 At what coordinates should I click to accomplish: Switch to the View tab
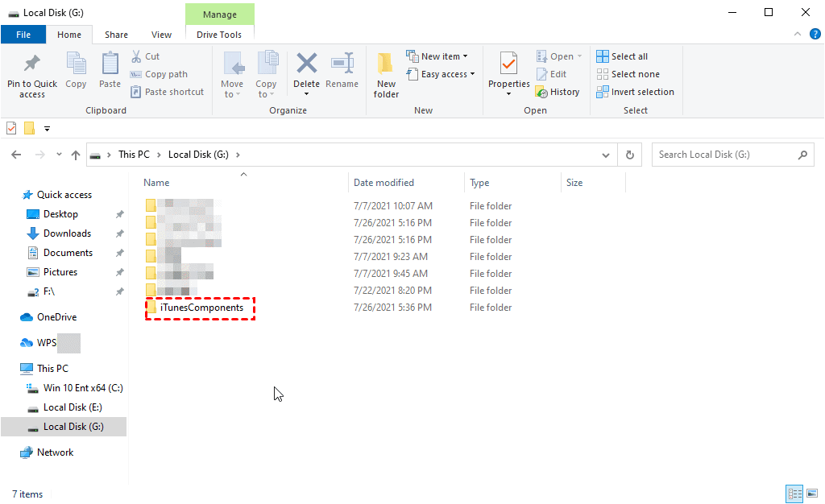coord(161,35)
